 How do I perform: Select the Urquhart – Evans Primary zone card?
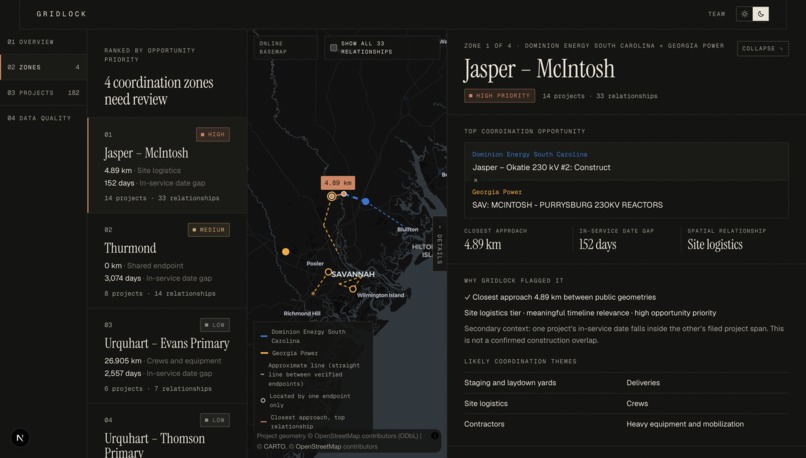168,356
